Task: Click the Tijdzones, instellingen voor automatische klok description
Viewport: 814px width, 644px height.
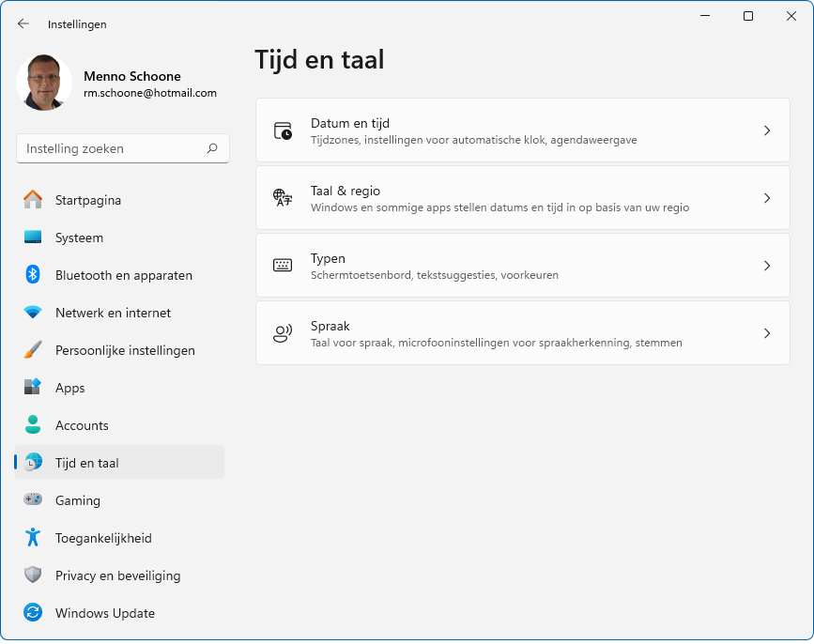Action: pyautogui.click(x=474, y=140)
